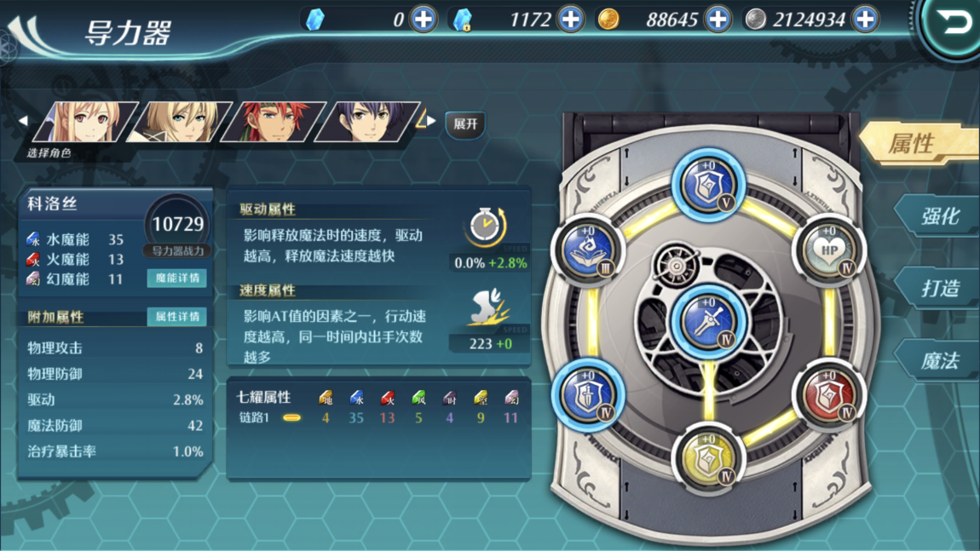Show next characters with right arrow
Viewport: 980px width, 551px height.
coord(431,121)
